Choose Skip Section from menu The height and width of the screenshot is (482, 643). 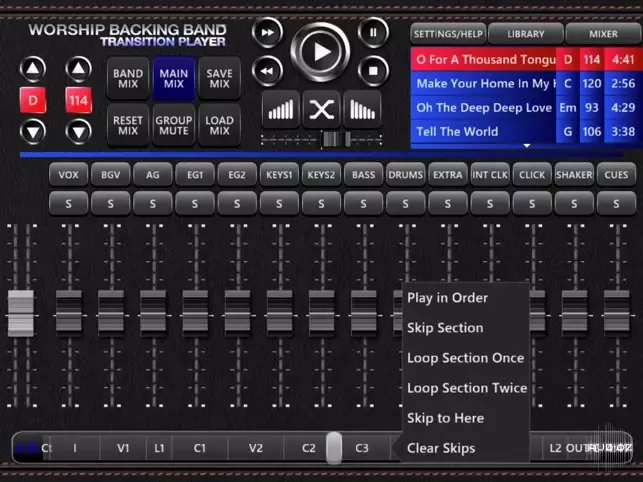[445, 328]
